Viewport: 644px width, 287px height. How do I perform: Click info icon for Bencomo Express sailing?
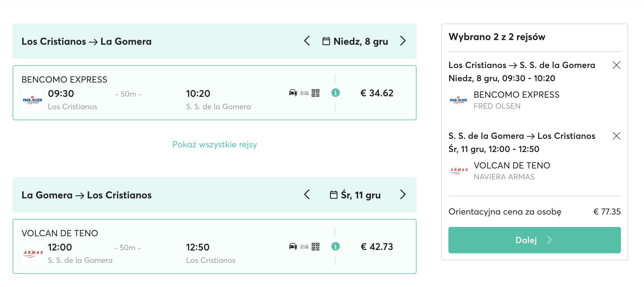pos(335,93)
